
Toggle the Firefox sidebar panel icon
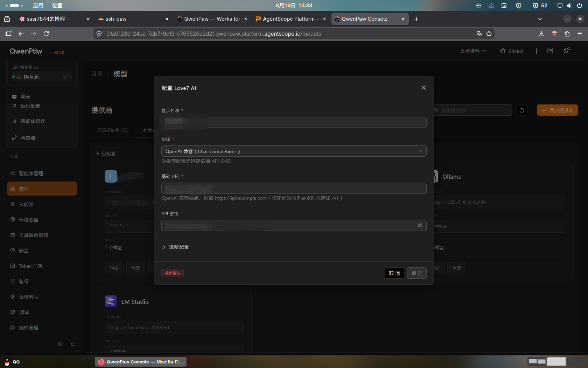[8, 34]
